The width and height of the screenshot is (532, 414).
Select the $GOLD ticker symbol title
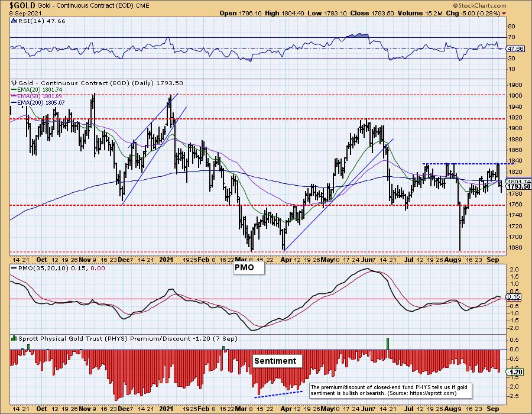point(22,5)
